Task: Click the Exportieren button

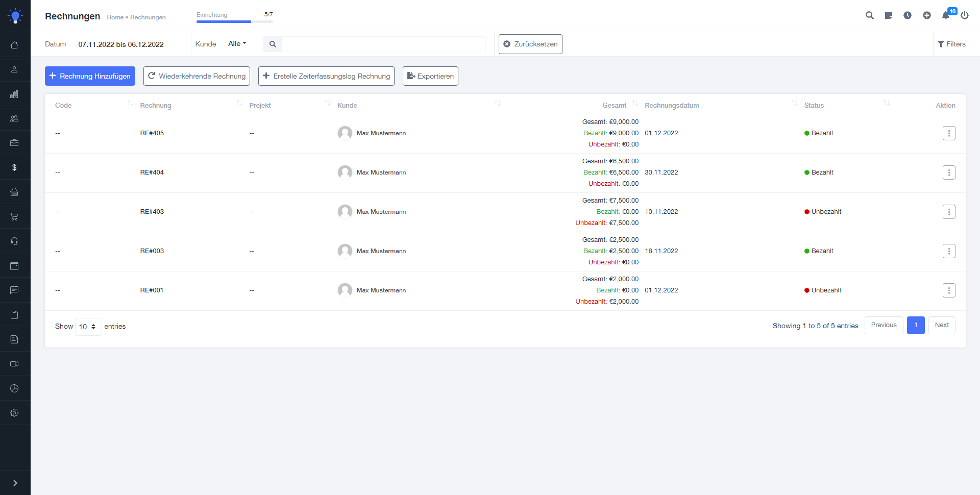Action: tap(430, 76)
